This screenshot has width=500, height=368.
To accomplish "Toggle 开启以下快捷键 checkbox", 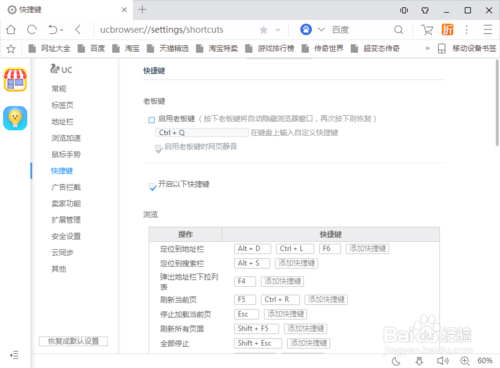I will click(152, 186).
